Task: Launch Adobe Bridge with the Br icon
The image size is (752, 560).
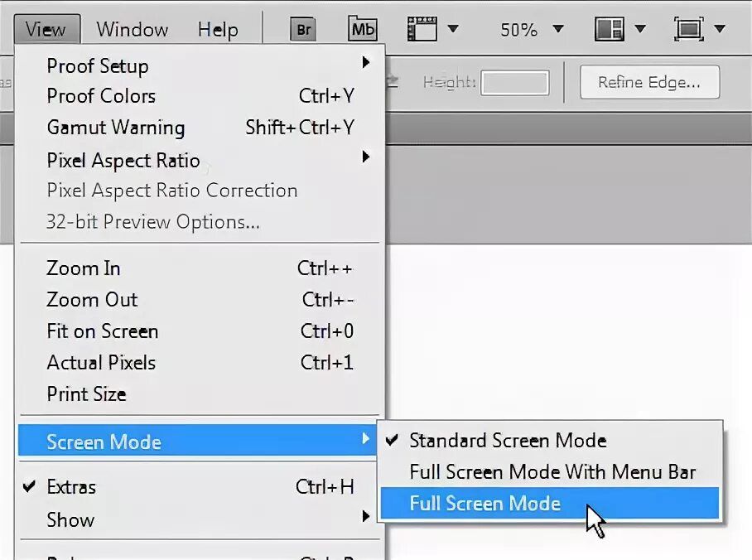Action: 303,29
